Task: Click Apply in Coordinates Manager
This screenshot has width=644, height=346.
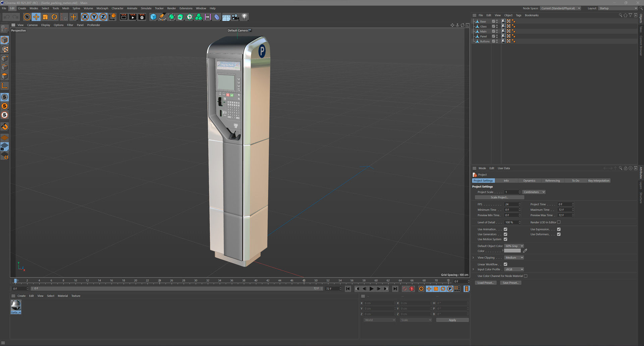Action: tap(452, 320)
